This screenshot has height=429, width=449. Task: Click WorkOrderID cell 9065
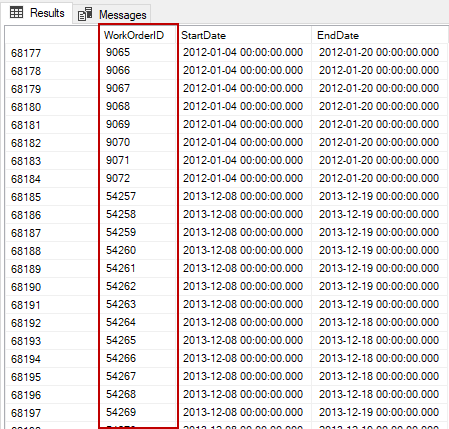pos(137,52)
